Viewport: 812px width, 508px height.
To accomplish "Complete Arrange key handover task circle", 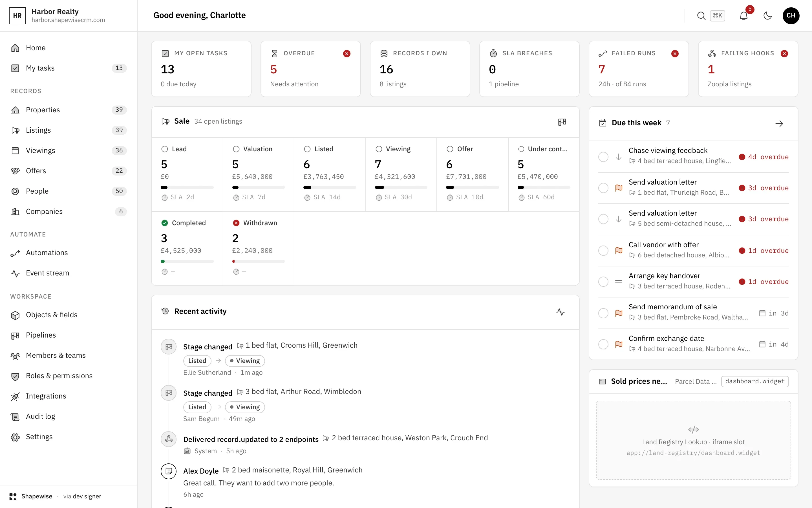I will coord(603,282).
